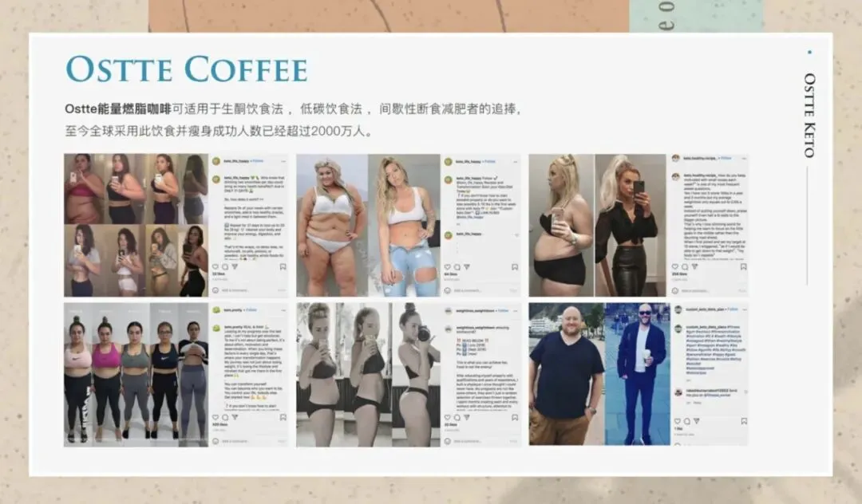Bookmark the keto.healthy.recipe post
Viewport: 862px width, 504px height.
(743, 267)
